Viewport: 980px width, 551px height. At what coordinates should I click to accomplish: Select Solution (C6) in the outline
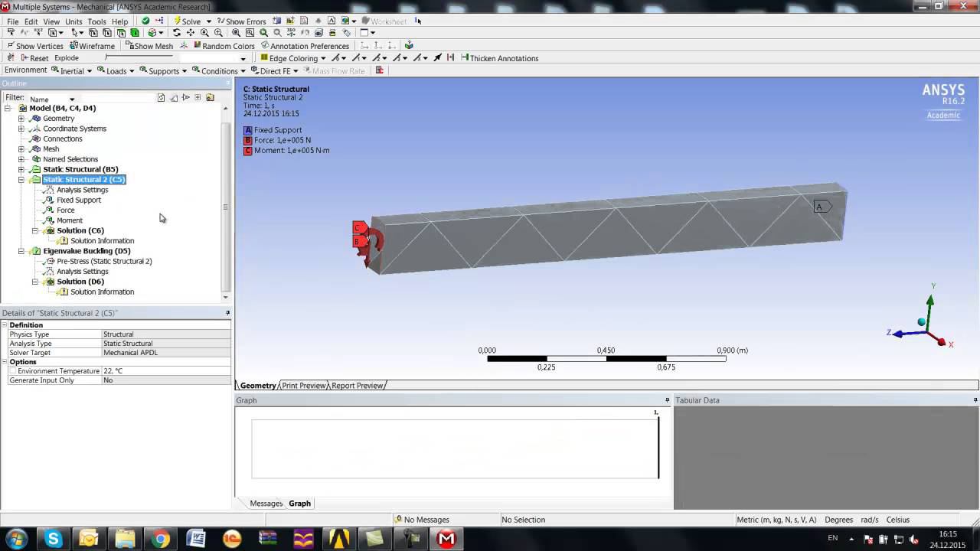80,230
